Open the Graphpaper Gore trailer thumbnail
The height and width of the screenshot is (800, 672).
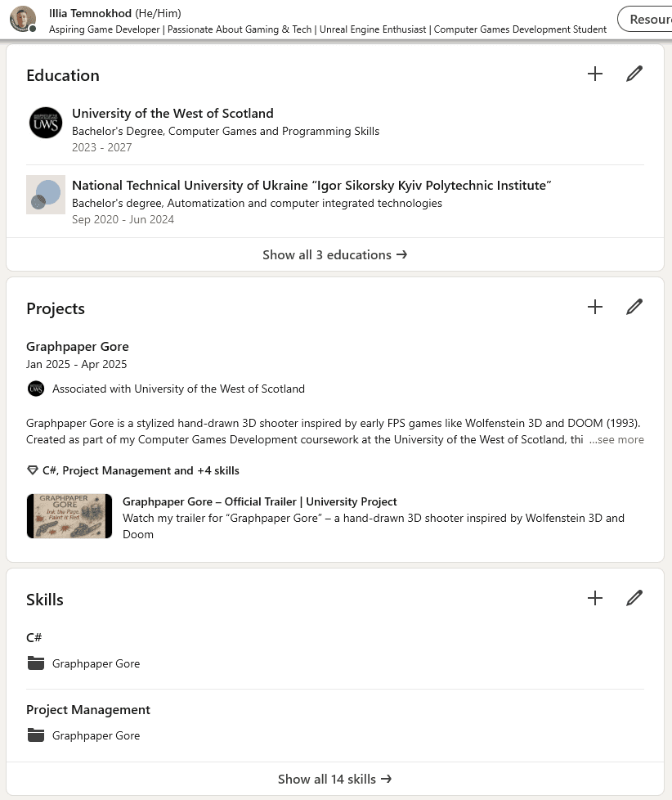(69, 516)
